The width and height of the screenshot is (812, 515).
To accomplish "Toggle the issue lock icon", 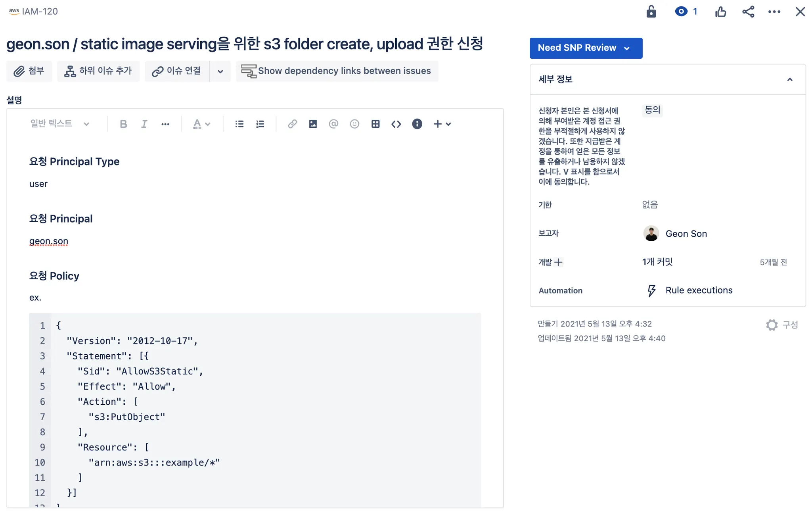I will 651,12.
